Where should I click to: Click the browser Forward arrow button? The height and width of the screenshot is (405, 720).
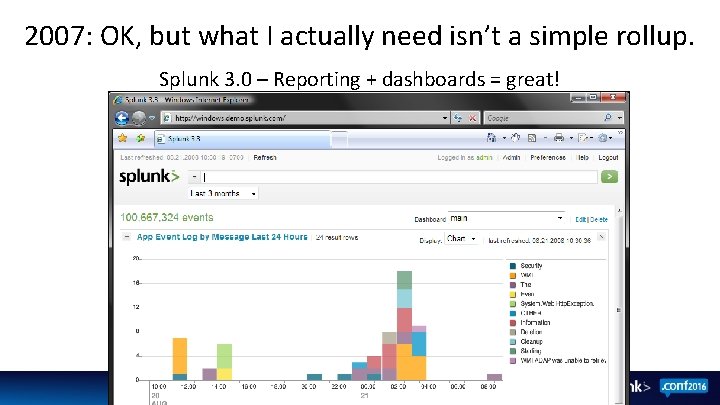(139, 118)
